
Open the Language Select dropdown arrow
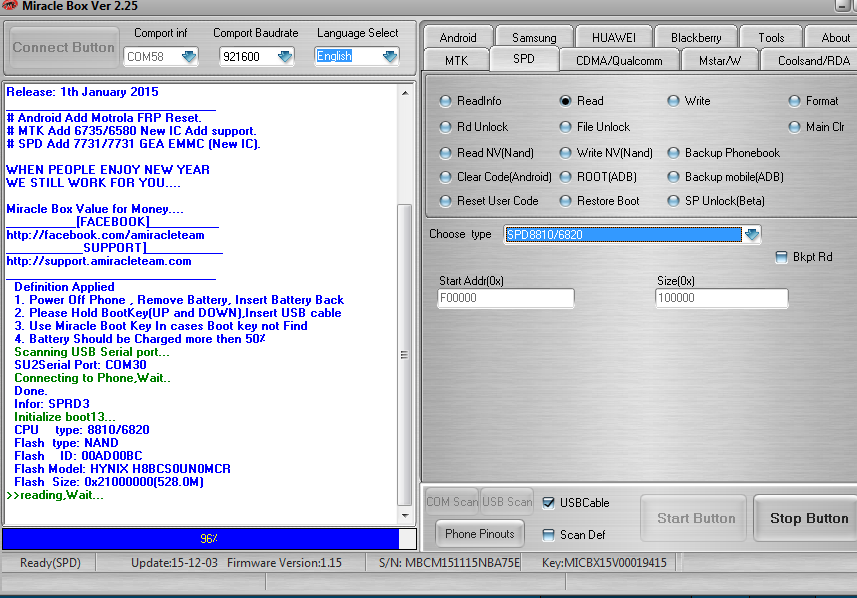[x=390, y=56]
